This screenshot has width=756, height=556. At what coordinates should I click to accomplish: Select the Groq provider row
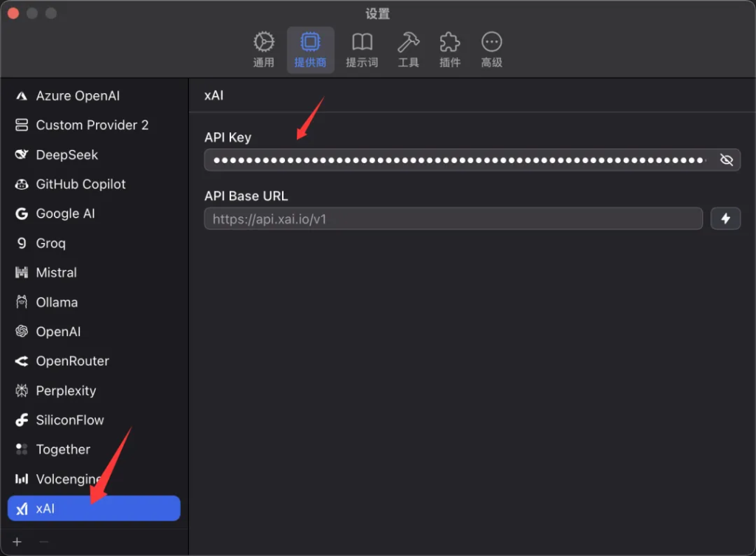tap(94, 243)
